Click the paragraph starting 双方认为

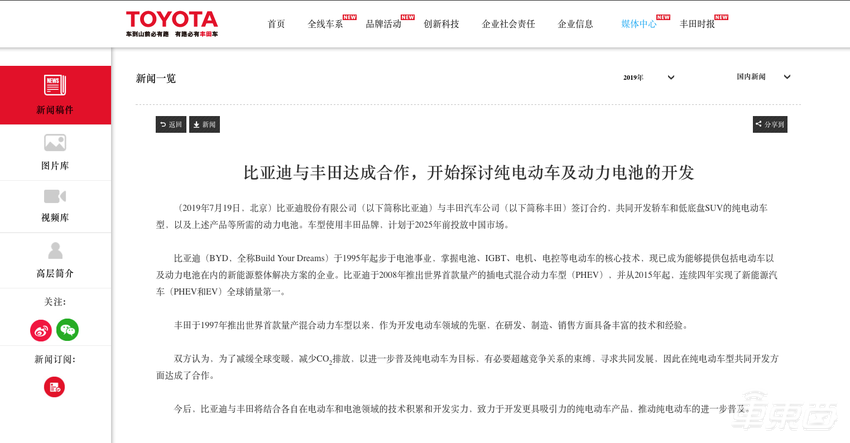(x=467, y=367)
